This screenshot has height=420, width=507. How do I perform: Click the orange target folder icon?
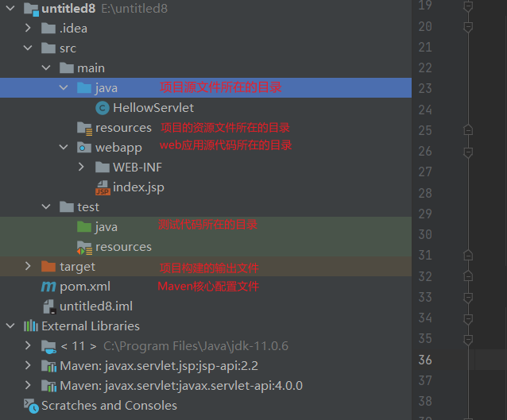48,267
